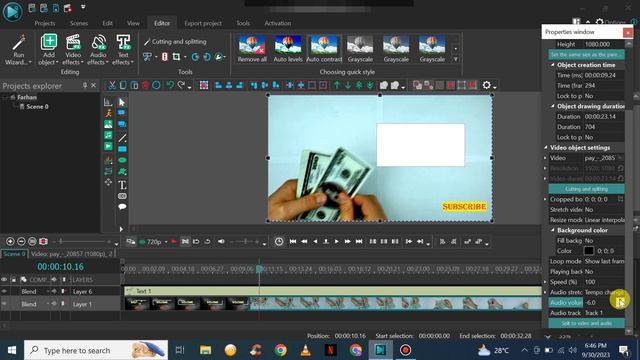This screenshot has width=640, height=360.
Task: Click the toolbar settings gear icon
Action: click(x=487, y=85)
